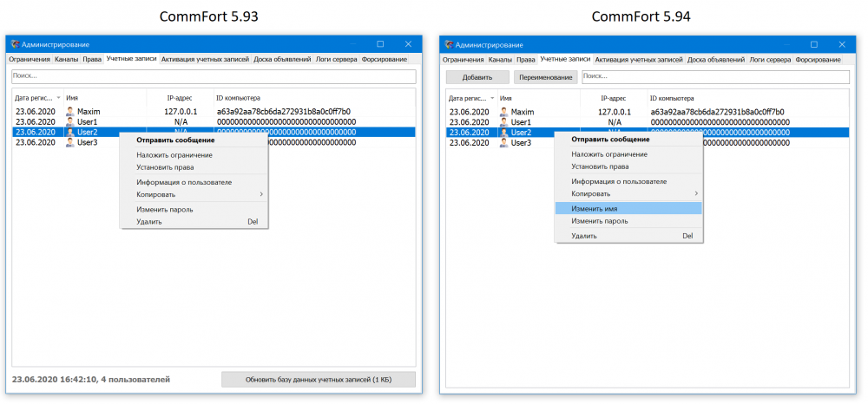Click the wide Поиск search field in 5.93 window
The height and width of the screenshot is (404, 868).
213,76
